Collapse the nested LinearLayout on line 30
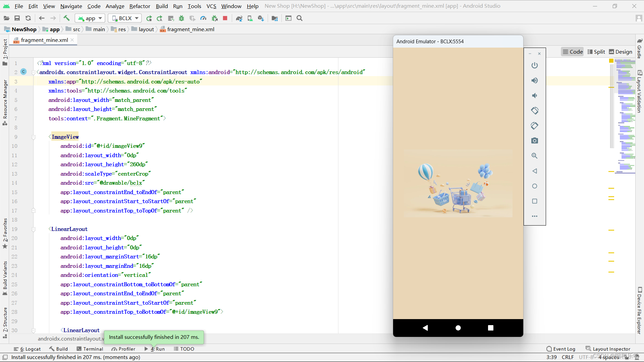 click(34, 330)
